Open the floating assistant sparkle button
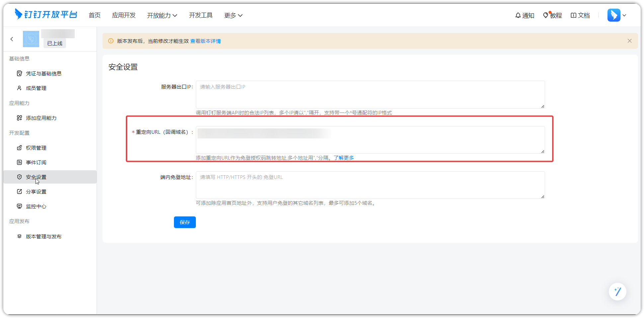 point(617,291)
